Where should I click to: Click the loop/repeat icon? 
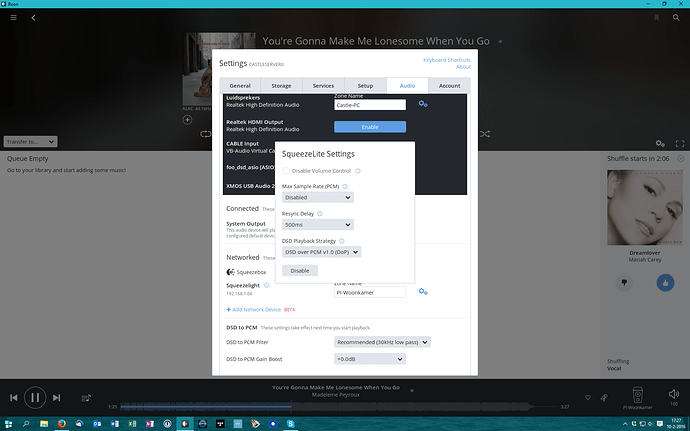(x=205, y=134)
